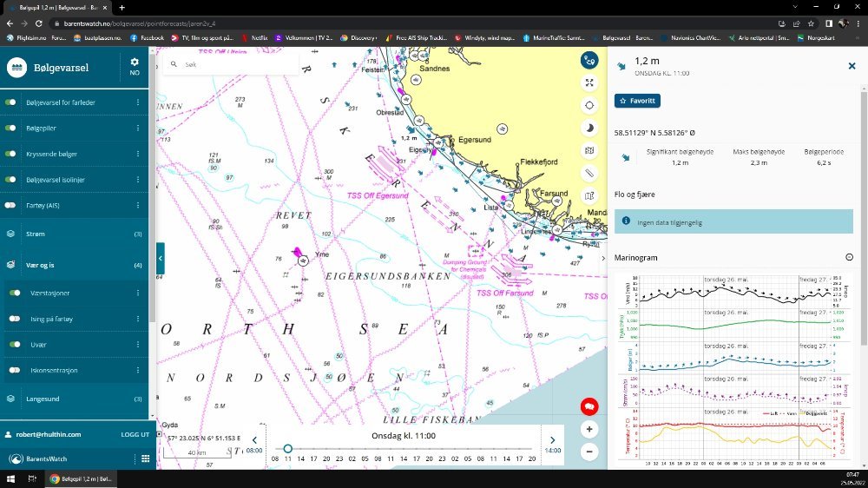Collapse the Vær og is group
The height and width of the screenshot is (488, 868).
pyautogui.click(x=74, y=266)
